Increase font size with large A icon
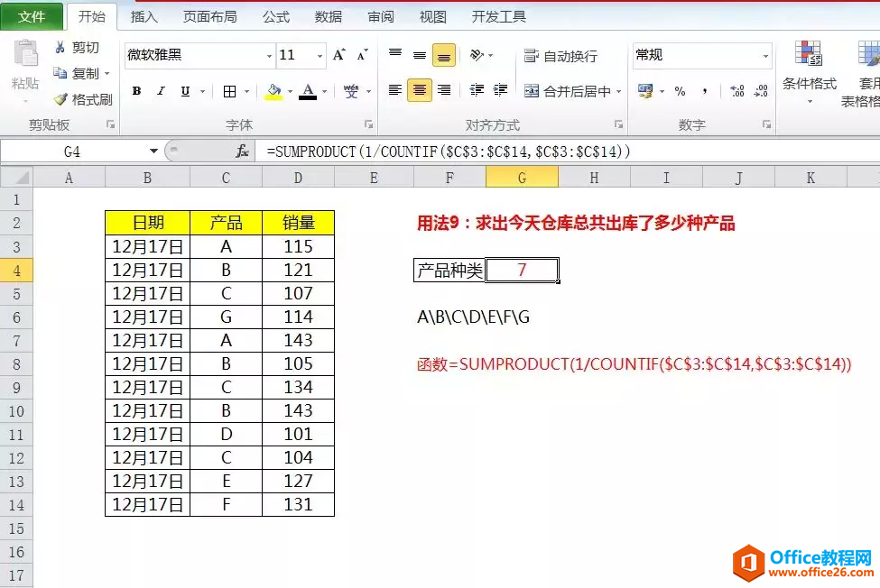Viewport: 880px width, 588px height. 339,55
